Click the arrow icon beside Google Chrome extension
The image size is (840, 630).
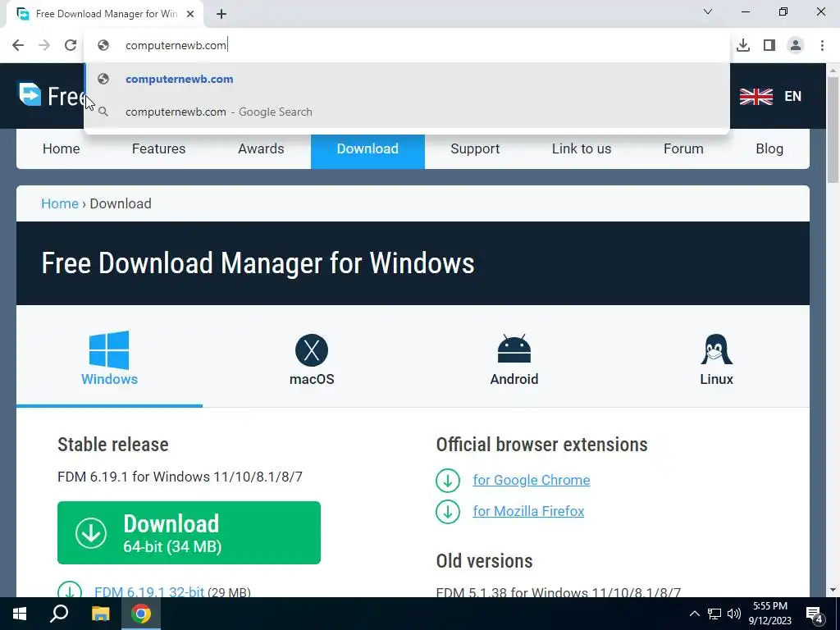(448, 480)
